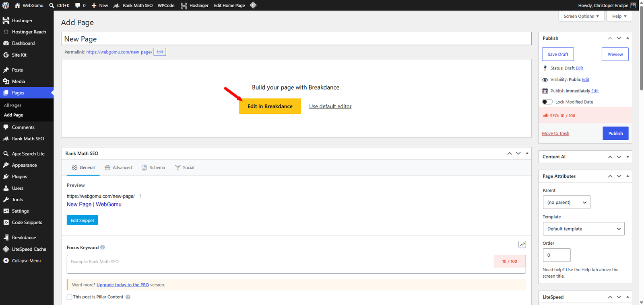This screenshot has height=305, width=644.
Task: Click the Dashboard gauge icon
Action: pos(6,43)
